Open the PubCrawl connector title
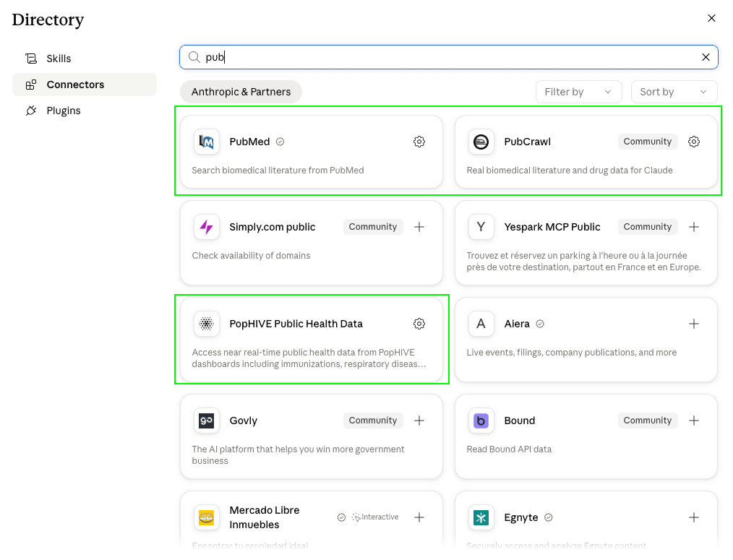733x560 pixels. pos(527,142)
